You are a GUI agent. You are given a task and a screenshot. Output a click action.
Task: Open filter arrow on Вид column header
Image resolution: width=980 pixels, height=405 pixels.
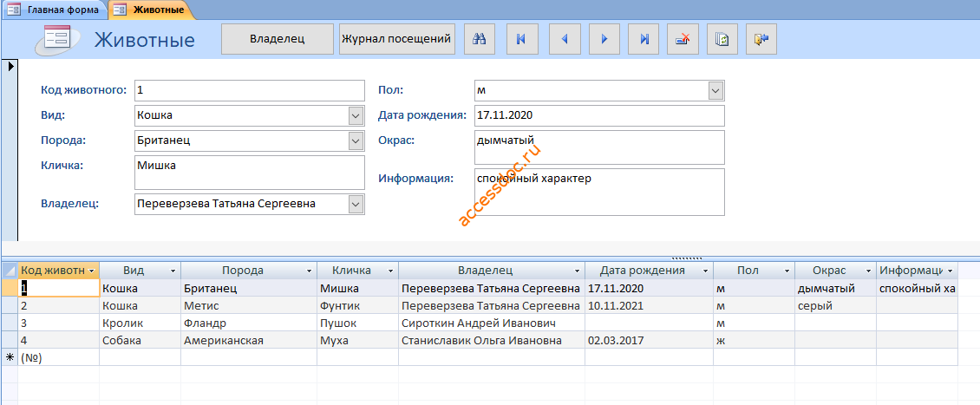[173, 271]
